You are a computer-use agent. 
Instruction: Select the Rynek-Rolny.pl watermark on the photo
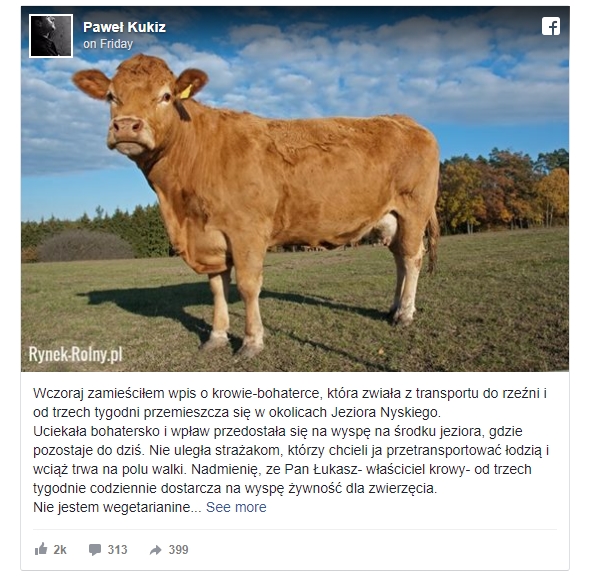(76, 354)
